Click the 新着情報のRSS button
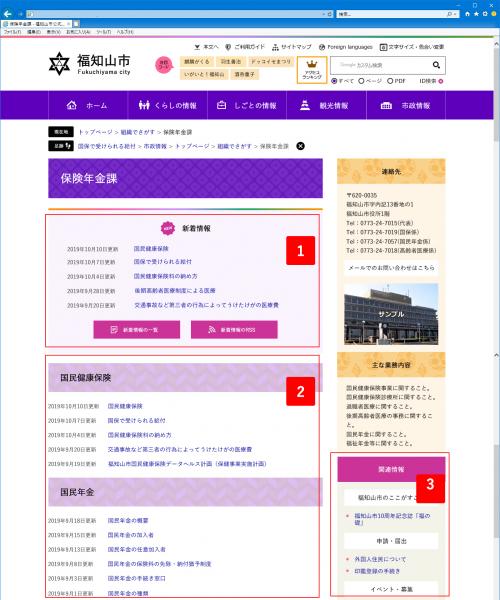Screen dimensions: 500x600 [x=234, y=329]
